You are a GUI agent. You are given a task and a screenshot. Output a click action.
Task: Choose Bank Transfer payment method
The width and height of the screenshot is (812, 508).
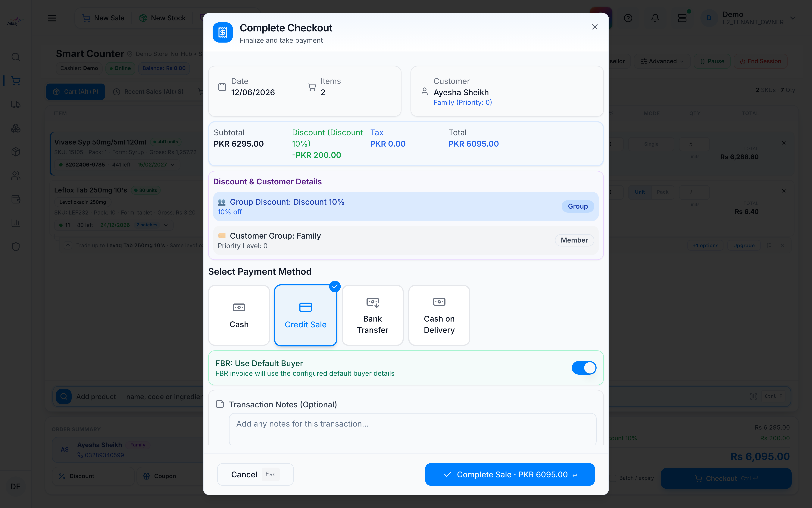pyautogui.click(x=372, y=315)
